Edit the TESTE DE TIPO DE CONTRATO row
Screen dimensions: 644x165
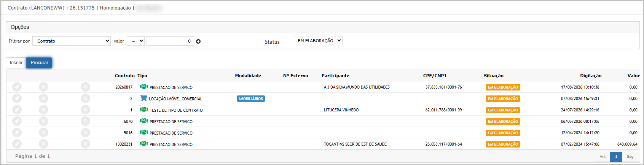pos(17,110)
